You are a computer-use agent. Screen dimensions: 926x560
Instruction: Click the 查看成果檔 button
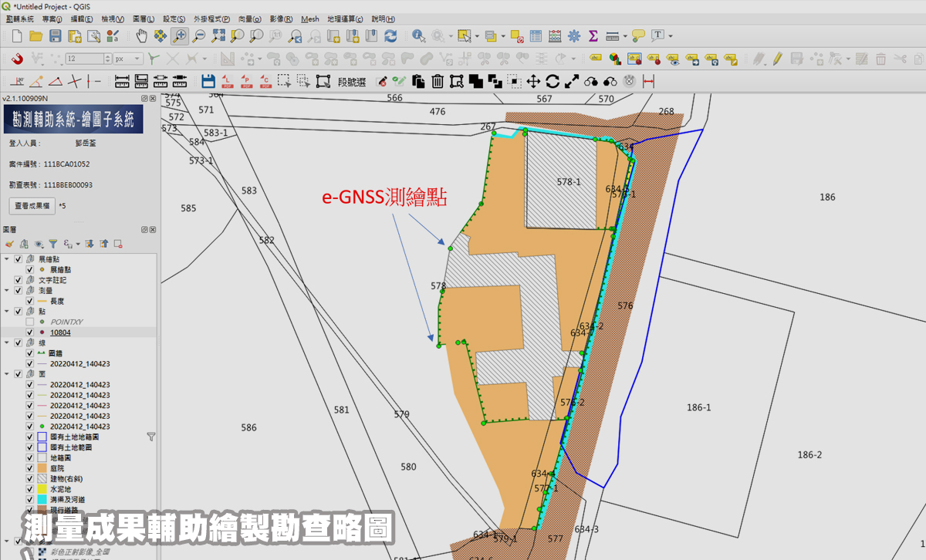[32, 206]
